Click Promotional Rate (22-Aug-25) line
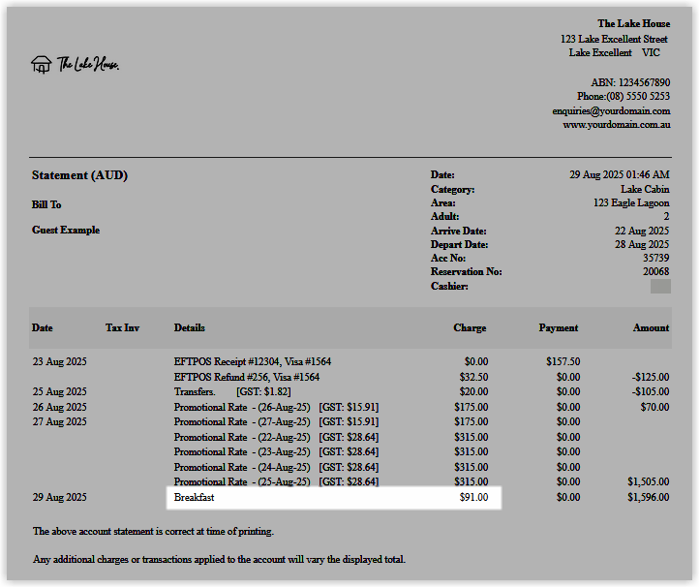This screenshot has width=700, height=588. click(276, 438)
